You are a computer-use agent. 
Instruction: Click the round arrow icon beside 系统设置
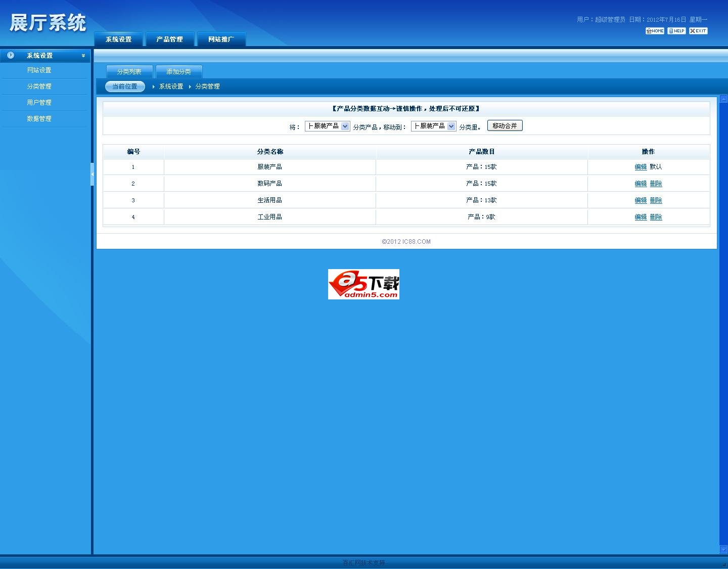[x=11, y=55]
